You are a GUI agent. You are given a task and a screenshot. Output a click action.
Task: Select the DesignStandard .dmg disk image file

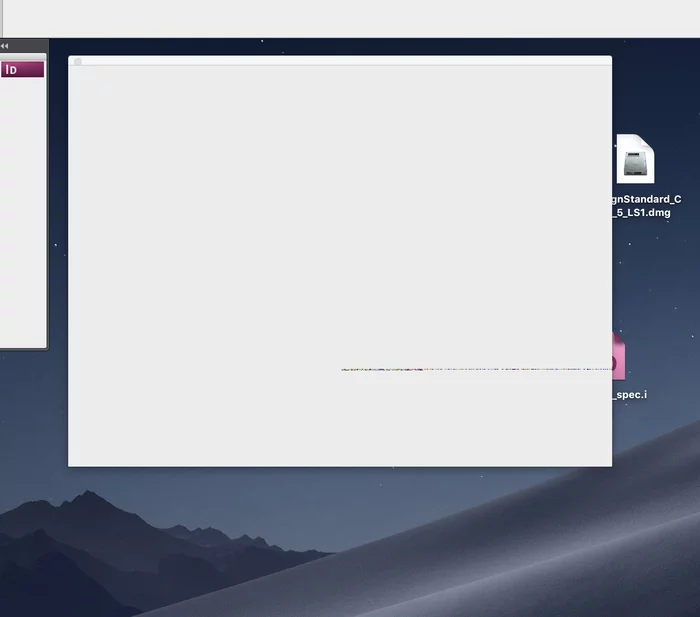(635, 159)
